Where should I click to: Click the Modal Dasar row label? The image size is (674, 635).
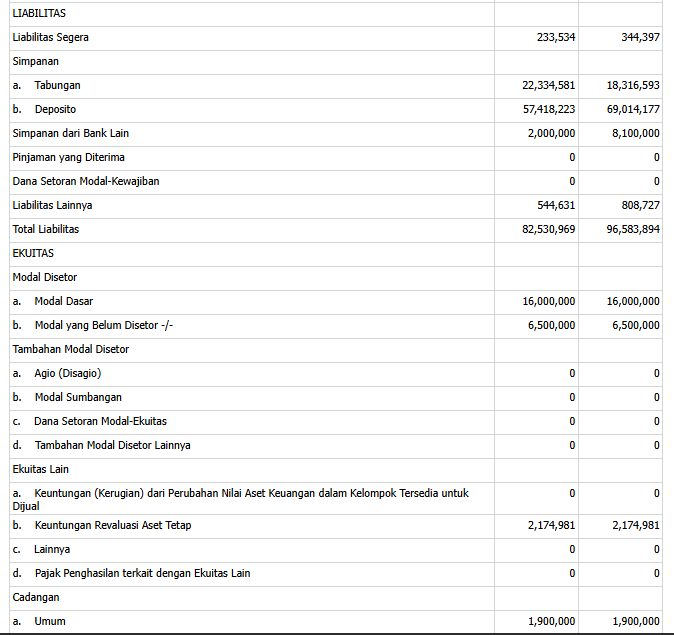click(x=64, y=301)
